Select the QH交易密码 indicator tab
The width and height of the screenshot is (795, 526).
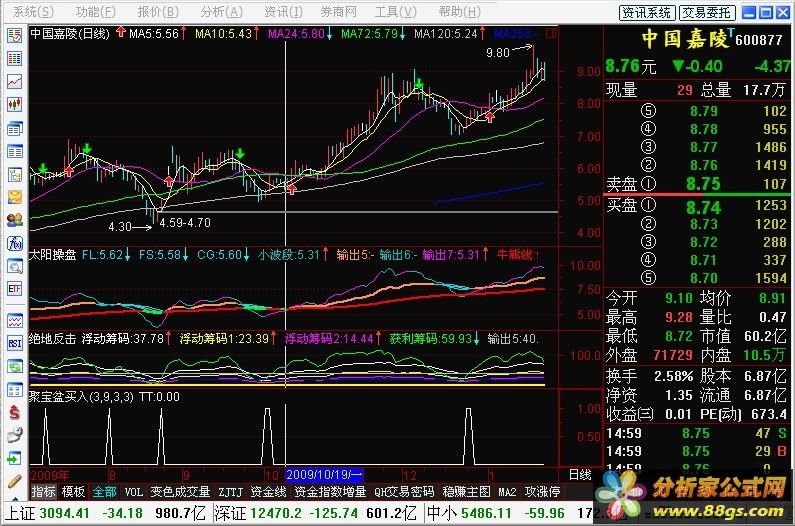coord(404,492)
